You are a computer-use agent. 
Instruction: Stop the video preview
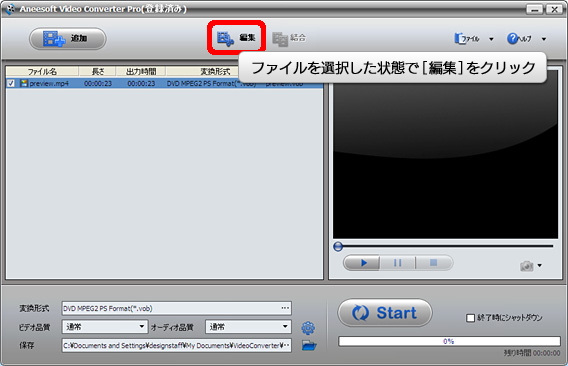[x=434, y=263]
